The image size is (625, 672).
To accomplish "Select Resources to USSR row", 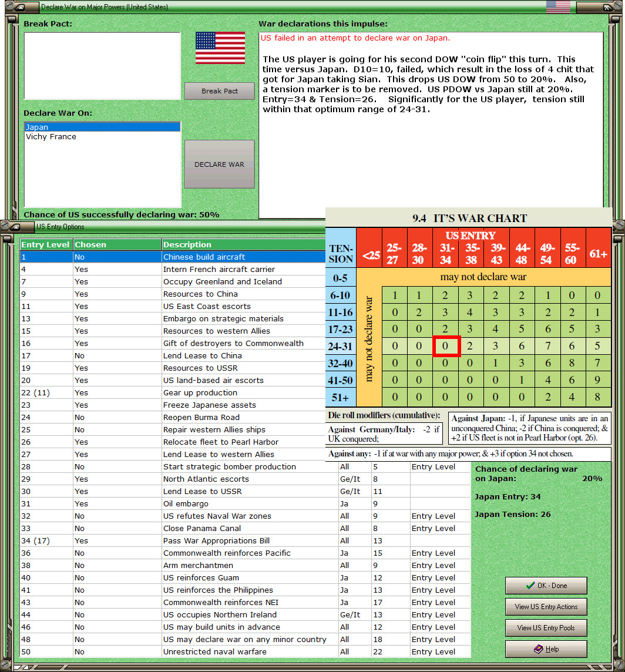I will click(172, 368).
